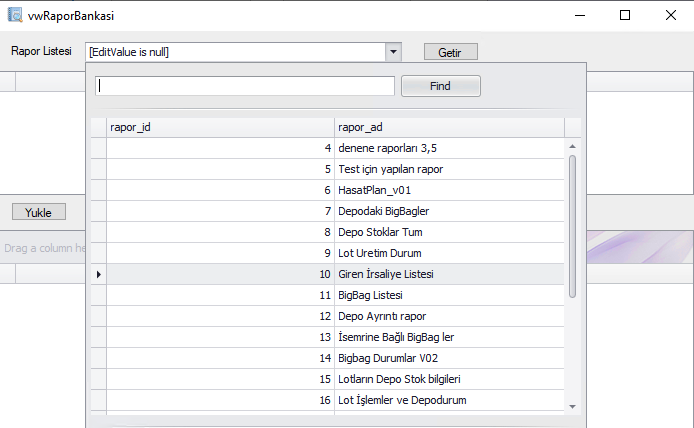Choose Bigbag Durumlar V02 entry
This screenshot has width=694, height=428.
[389, 358]
